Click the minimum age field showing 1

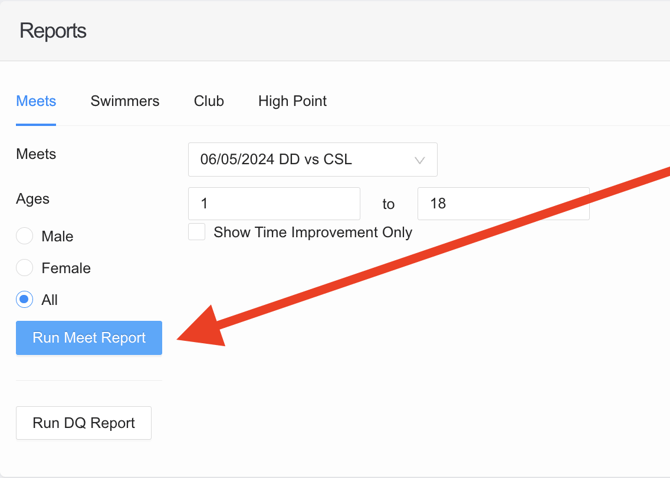click(x=274, y=204)
